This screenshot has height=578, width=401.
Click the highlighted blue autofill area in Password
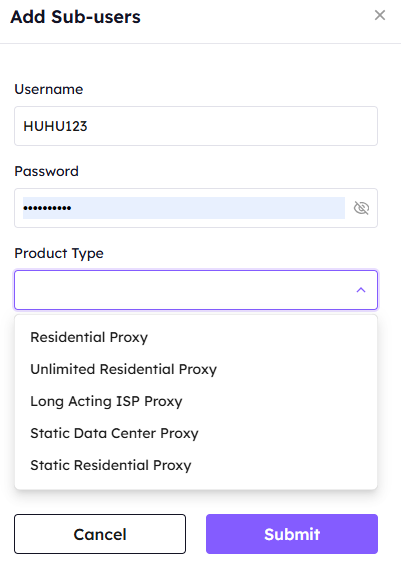pyautogui.click(x=208, y=208)
